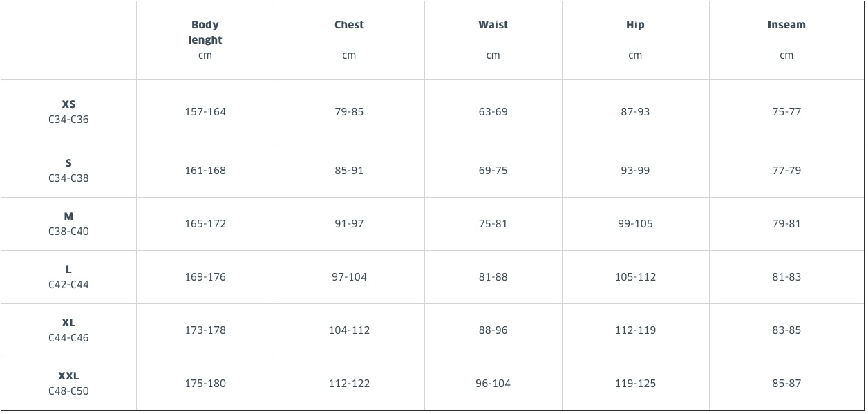Select the XL C44-C46 size label

[68, 330]
